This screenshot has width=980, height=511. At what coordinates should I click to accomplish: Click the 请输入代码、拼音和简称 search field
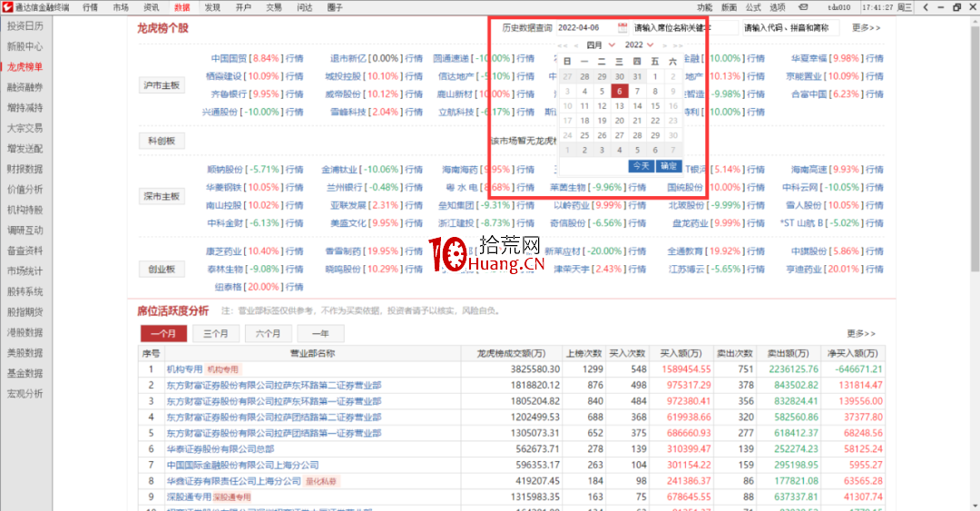[790, 27]
